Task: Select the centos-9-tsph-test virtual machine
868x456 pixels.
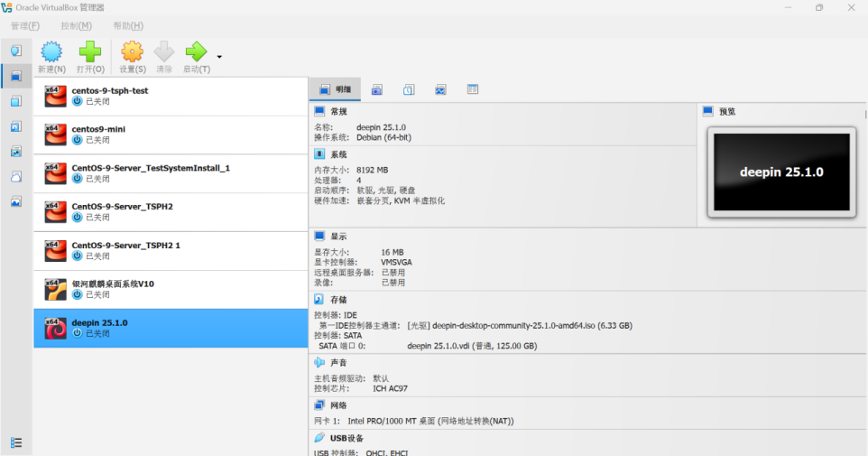Action: [x=171, y=97]
